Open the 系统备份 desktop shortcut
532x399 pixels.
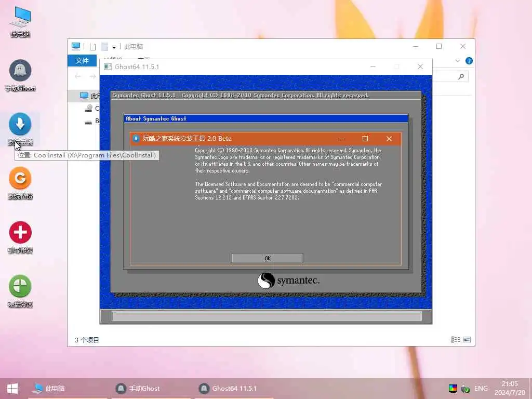(x=20, y=183)
